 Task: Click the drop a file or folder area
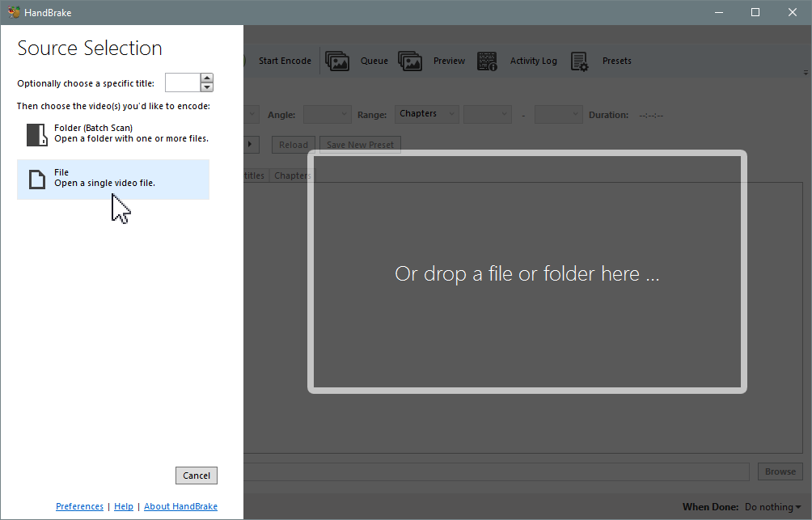pyautogui.click(x=527, y=272)
